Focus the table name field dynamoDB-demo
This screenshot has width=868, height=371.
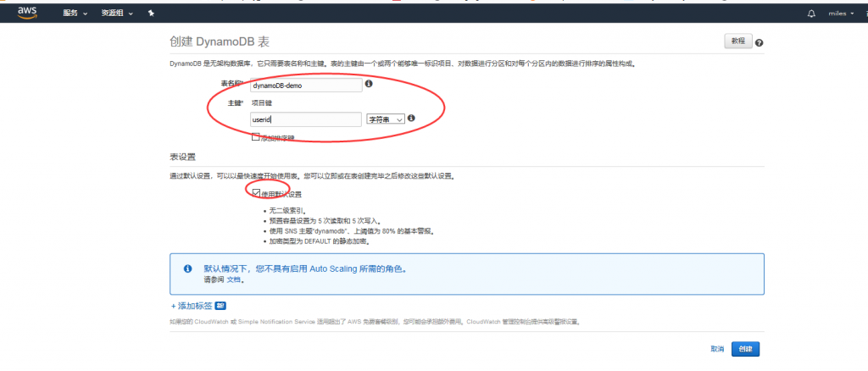tap(306, 86)
